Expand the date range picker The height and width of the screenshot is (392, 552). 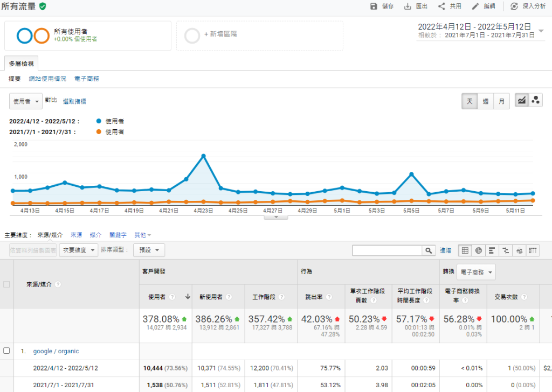541,31
